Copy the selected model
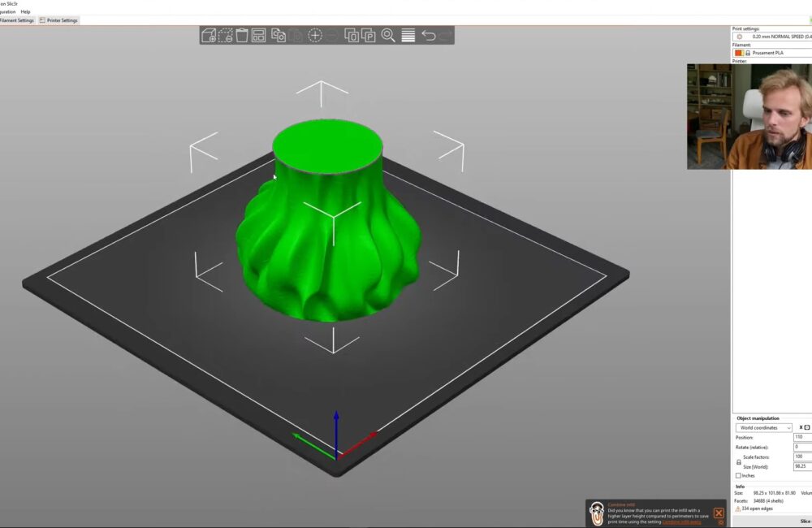 click(x=279, y=35)
